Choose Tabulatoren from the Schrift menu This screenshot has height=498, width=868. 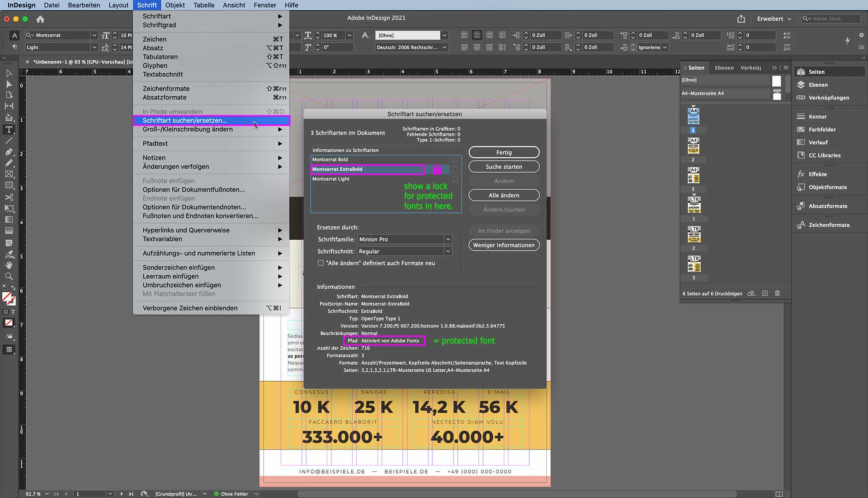[211, 57]
